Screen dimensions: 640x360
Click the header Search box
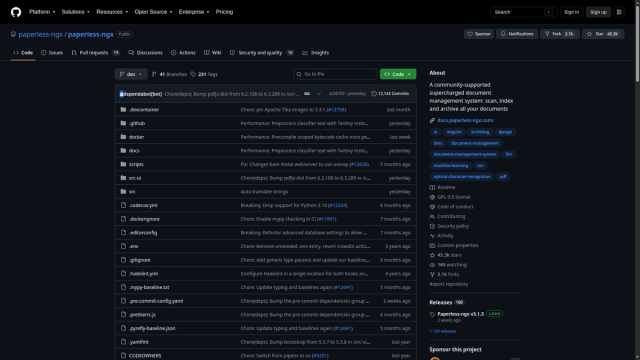click(x=523, y=12)
